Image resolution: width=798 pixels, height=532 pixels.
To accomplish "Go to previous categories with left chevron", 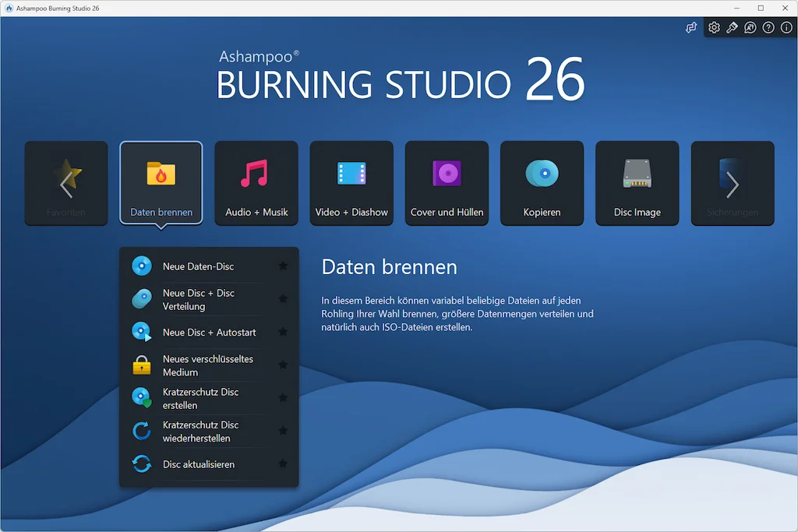I will pyautogui.click(x=66, y=184).
